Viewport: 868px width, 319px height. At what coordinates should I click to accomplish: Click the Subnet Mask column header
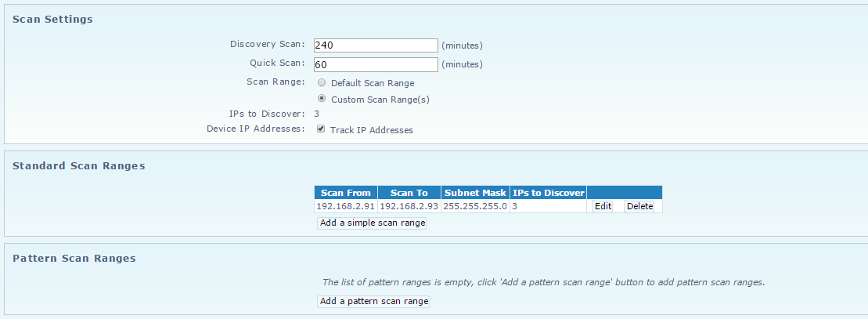tap(476, 193)
